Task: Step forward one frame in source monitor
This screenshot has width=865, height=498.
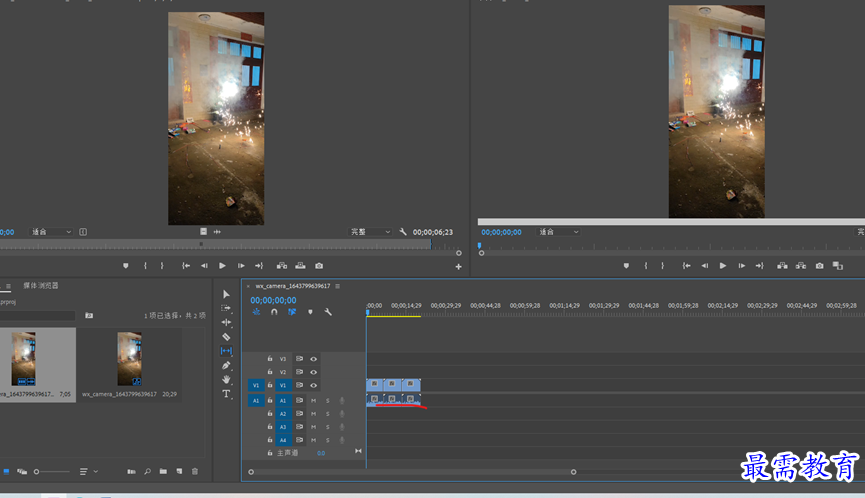Action: tap(241, 266)
